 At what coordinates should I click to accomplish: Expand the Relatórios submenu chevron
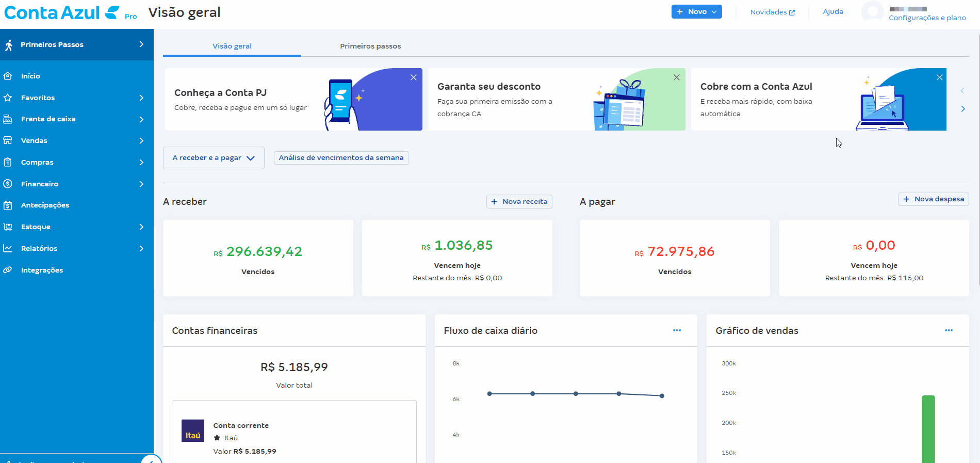pos(141,248)
